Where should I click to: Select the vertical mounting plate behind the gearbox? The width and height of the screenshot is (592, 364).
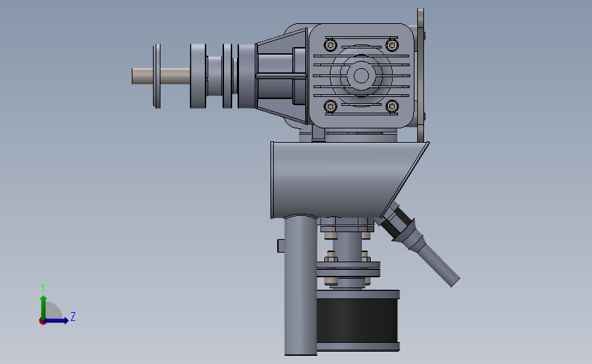[421, 76]
